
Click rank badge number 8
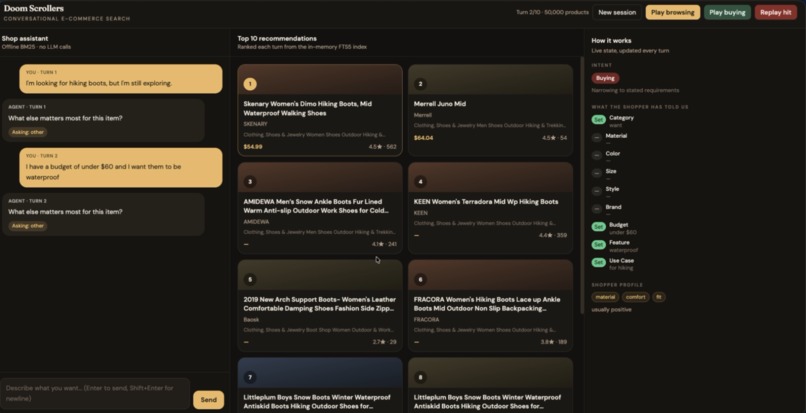[420, 377]
